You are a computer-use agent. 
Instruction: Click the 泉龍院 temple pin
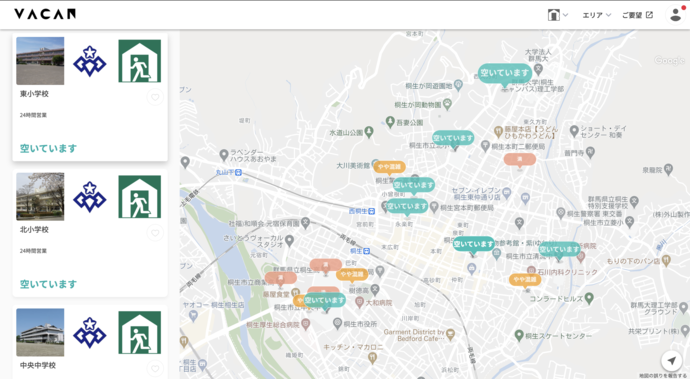(668, 169)
